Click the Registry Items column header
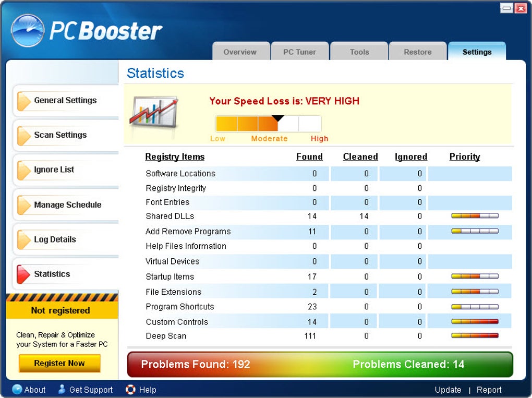This screenshot has width=532, height=398. (x=175, y=157)
